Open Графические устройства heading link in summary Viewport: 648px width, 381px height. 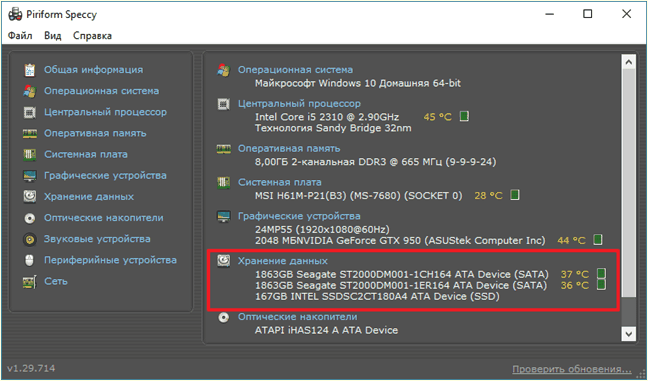coord(299,217)
